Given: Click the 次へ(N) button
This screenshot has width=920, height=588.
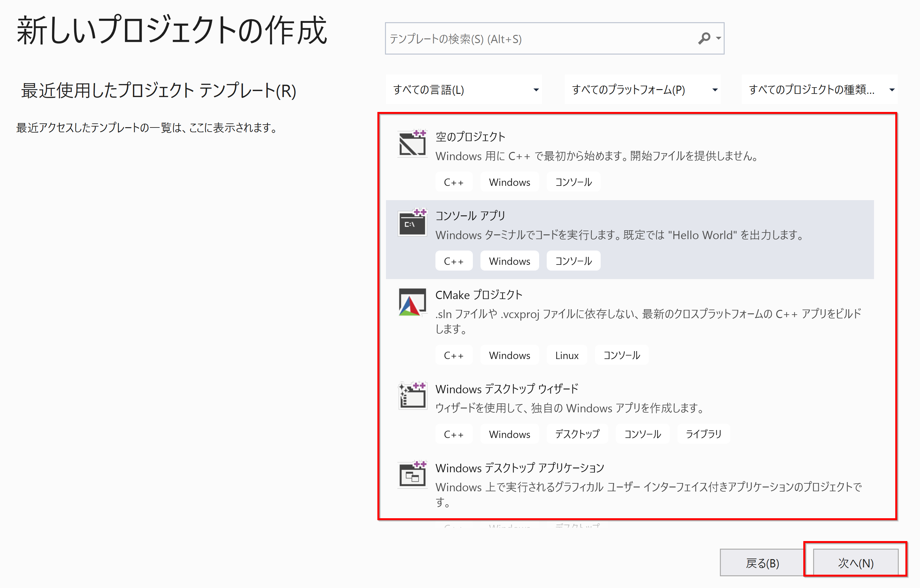Looking at the screenshot, I should pos(855,563).
